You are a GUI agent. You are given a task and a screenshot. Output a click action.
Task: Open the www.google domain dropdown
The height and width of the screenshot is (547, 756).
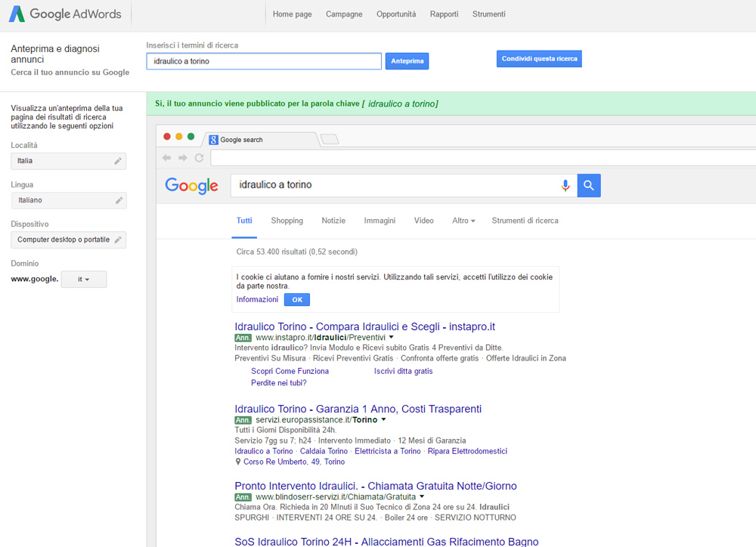point(84,280)
